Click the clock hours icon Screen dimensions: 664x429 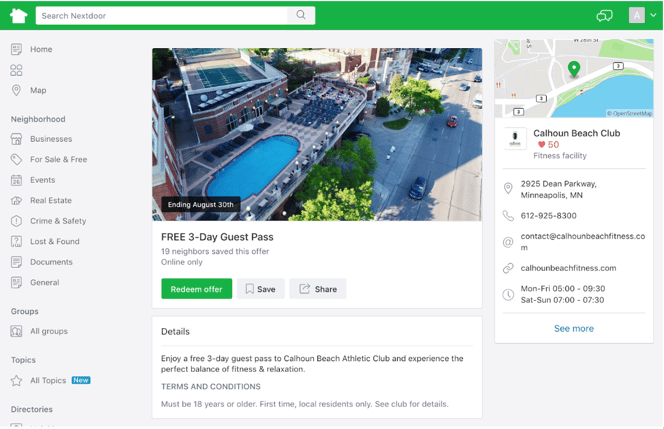(x=508, y=295)
